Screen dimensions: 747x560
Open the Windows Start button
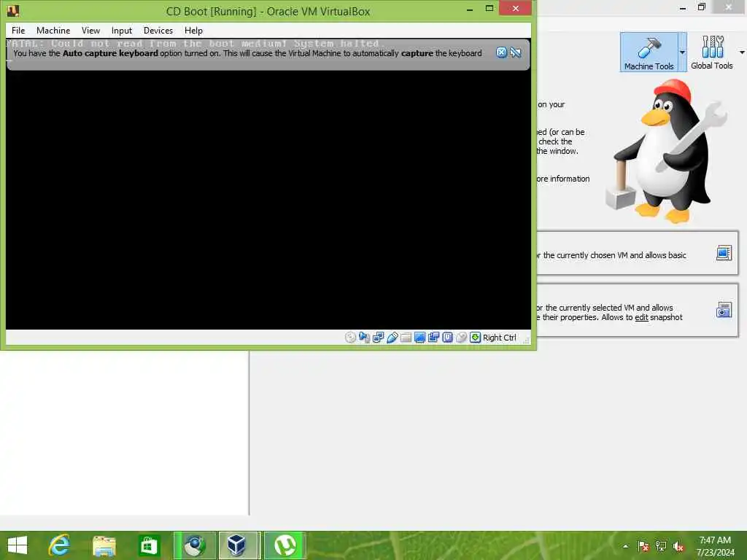click(18, 545)
